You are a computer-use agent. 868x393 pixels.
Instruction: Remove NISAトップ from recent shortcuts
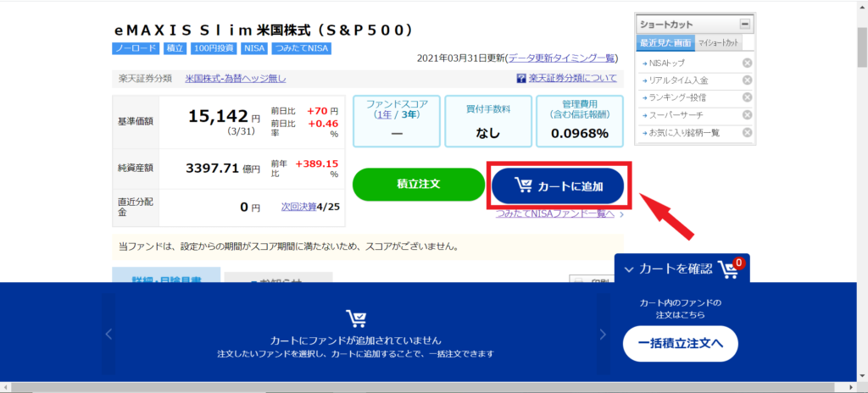pos(747,63)
